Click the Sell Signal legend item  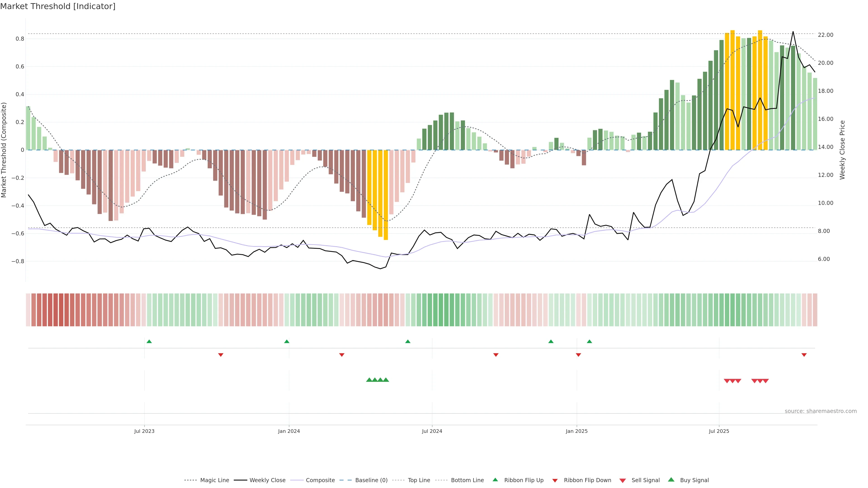(x=645, y=480)
